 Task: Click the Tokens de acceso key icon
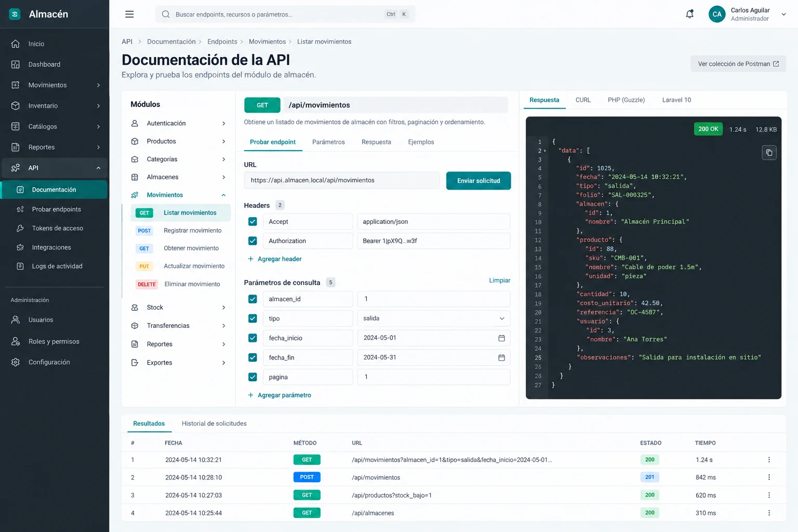pos(20,228)
